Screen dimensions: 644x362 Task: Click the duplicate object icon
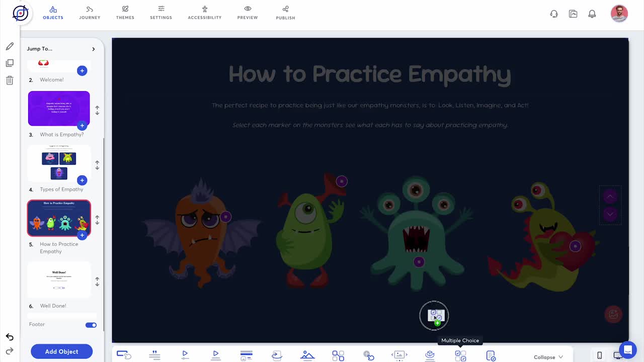click(10, 63)
